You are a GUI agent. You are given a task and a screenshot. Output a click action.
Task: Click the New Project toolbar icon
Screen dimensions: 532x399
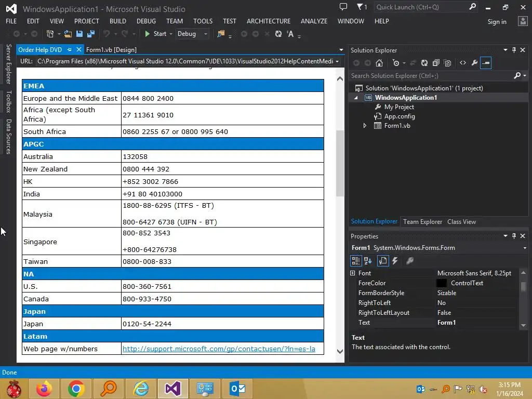(x=50, y=34)
